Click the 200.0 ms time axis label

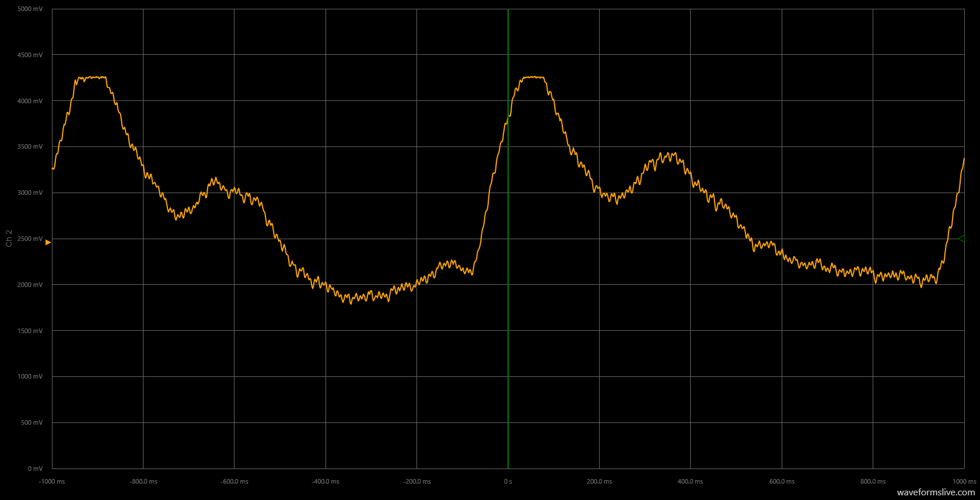tap(599, 481)
